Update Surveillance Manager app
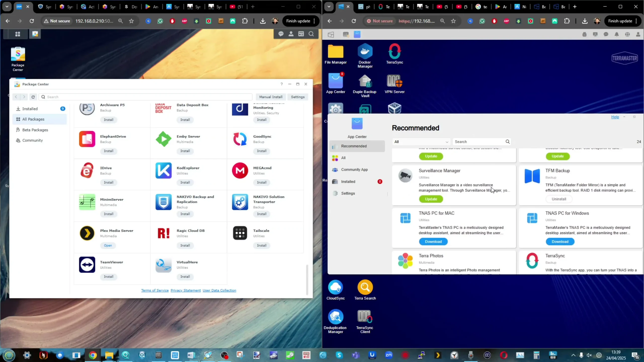Viewport: 644px width, 362px height. (431, 199)
